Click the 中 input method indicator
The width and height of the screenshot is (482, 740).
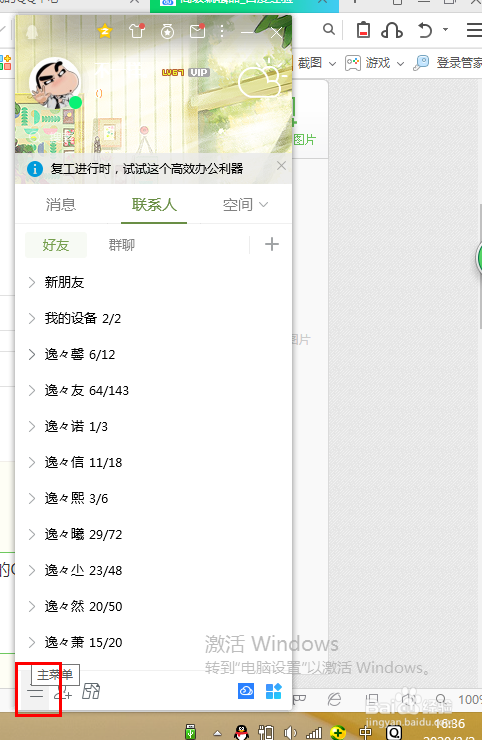[365, 733]
